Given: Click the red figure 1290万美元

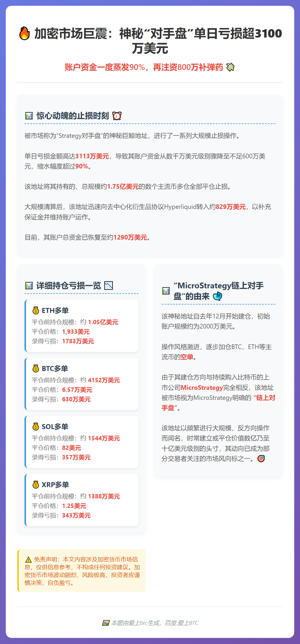Looking at the screenshot, I should click(x=130, y=237).
